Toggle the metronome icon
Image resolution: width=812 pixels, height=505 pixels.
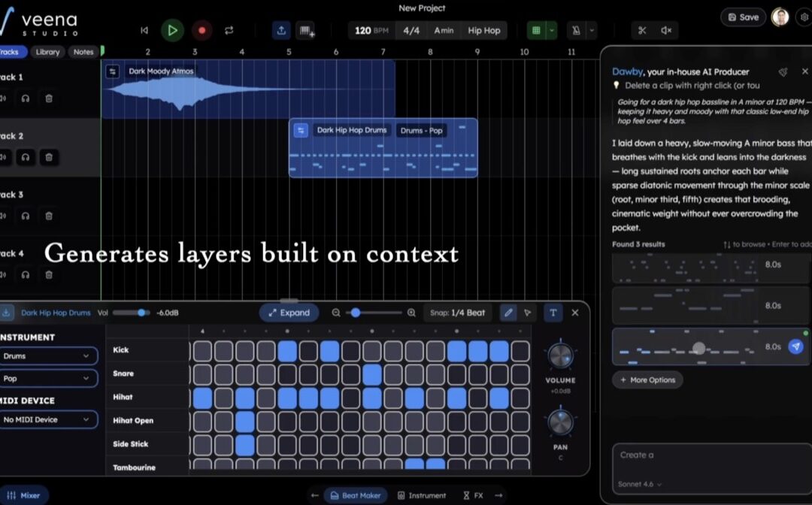tap(576, 31)
